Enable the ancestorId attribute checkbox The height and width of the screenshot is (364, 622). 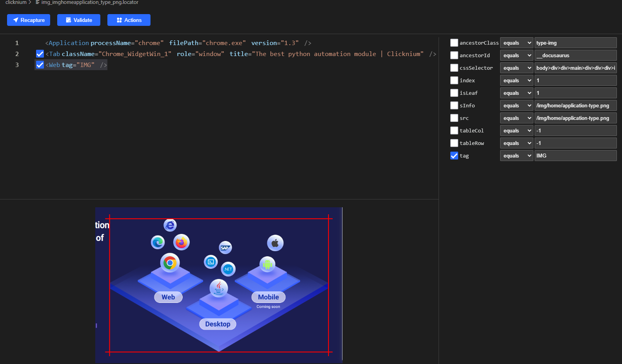[454, 55]
